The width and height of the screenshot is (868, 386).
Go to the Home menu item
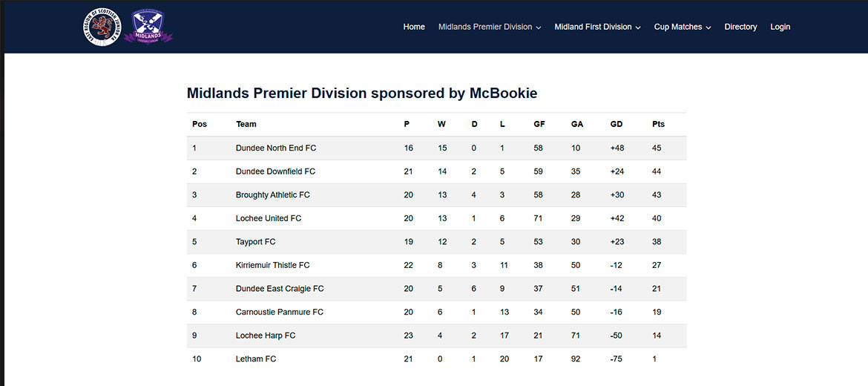(x=414, y=27)
